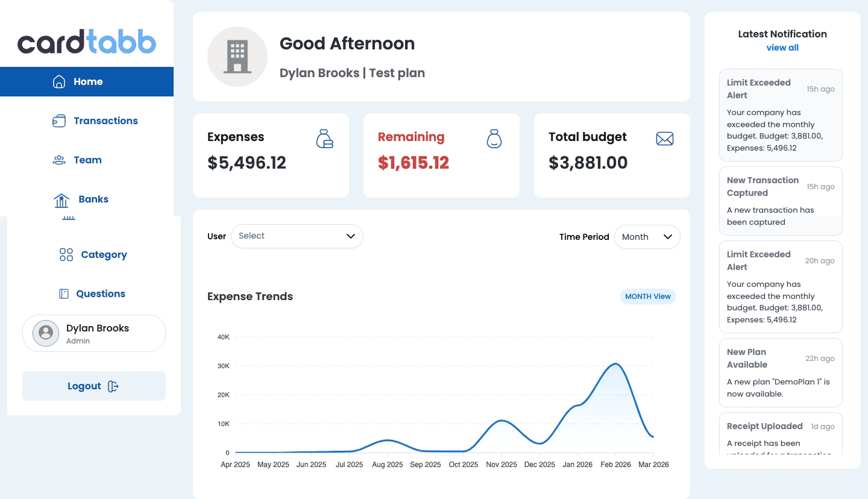
Task: Open the New Plan Available notification
Action: [780, 372]
